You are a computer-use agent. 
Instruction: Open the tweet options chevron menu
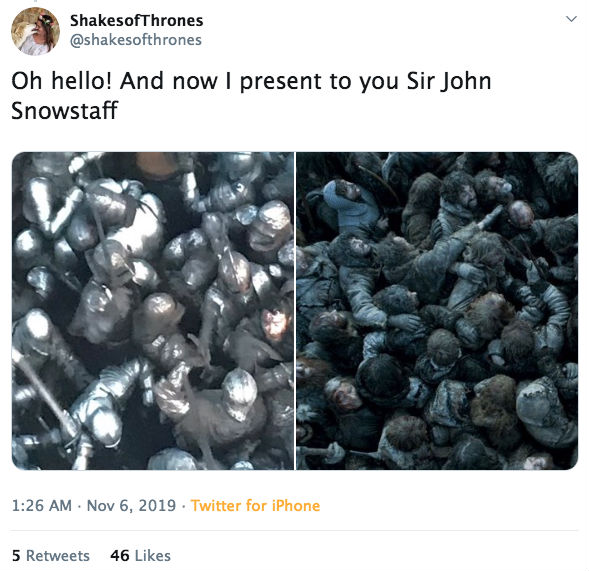pyautogui.click(x=571, y=19)
